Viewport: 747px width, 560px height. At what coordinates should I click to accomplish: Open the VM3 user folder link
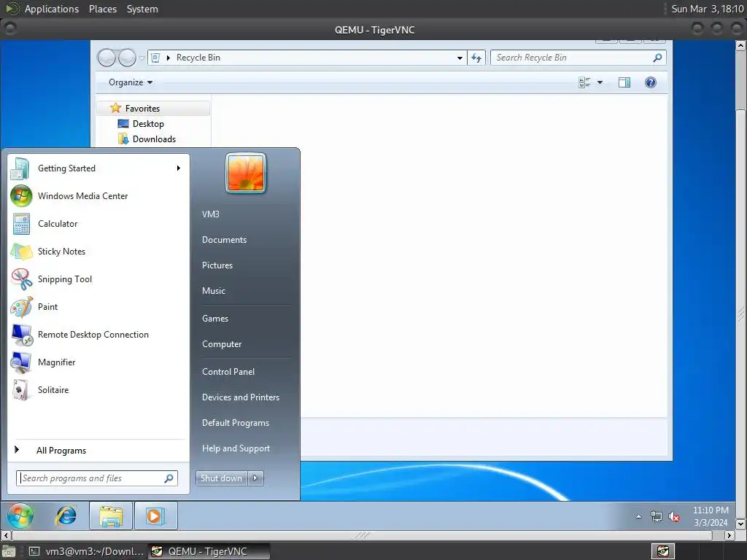click(x=211, y=214)
